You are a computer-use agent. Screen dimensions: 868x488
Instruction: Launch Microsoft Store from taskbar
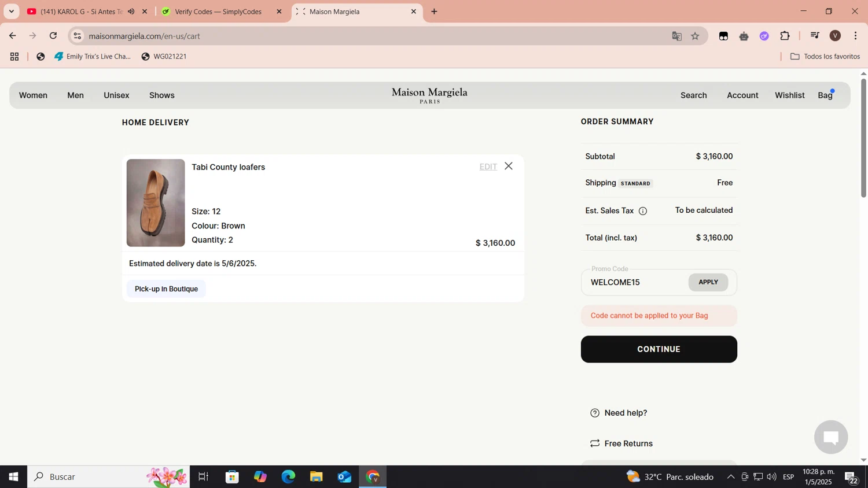(232, 477)
